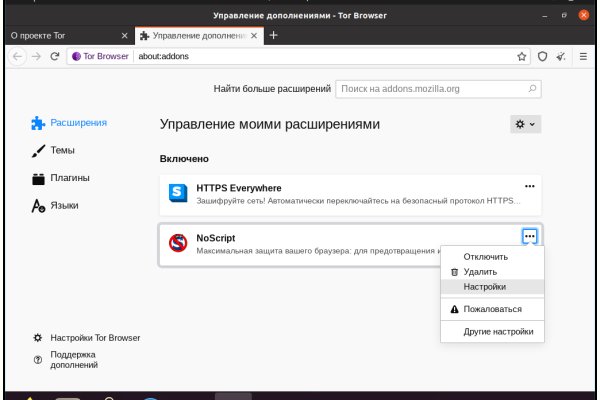Select "Удалить" from the context menu

coord(480,271)
